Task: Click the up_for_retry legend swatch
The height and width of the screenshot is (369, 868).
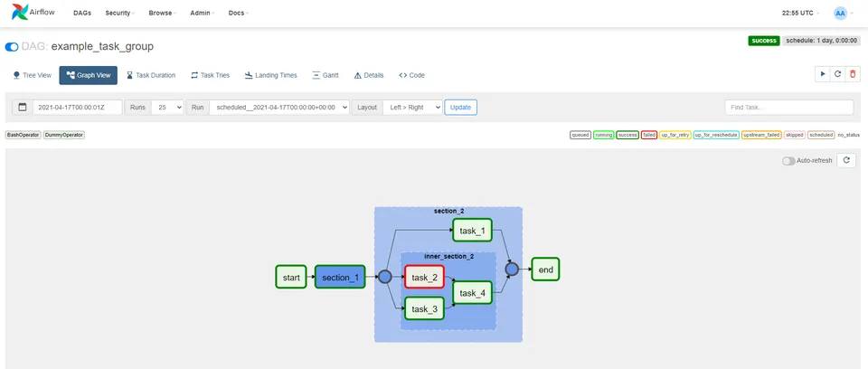Action: point(675,135)
